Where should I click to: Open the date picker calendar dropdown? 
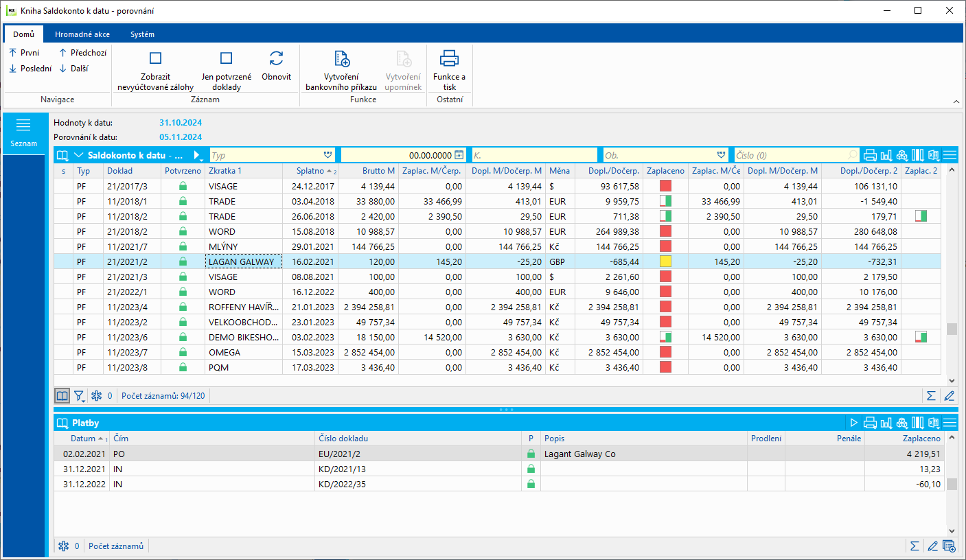(x=459, y=155)
